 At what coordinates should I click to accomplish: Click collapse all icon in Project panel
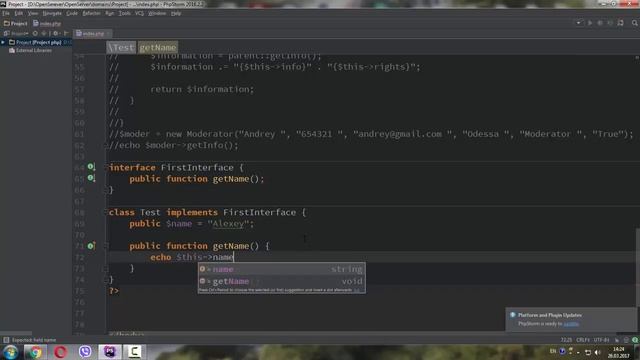click(44, 33)
